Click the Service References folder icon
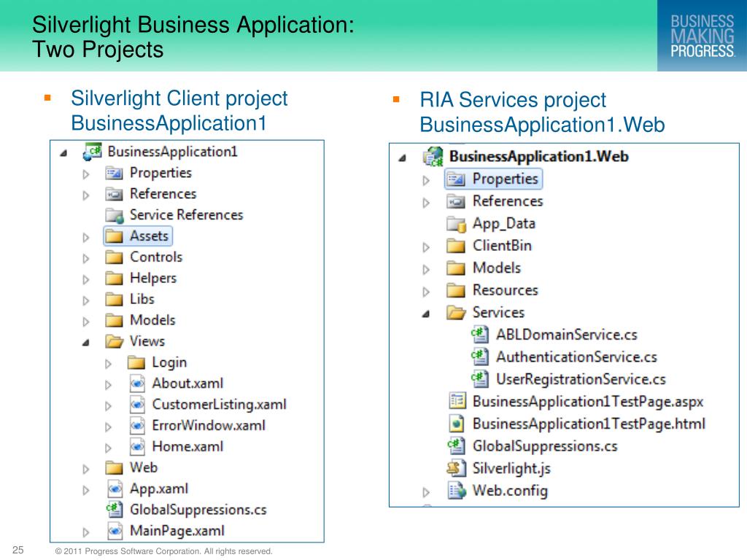This screenshot has width=747, height=560. pyautogui.click(x=115, y=215)
